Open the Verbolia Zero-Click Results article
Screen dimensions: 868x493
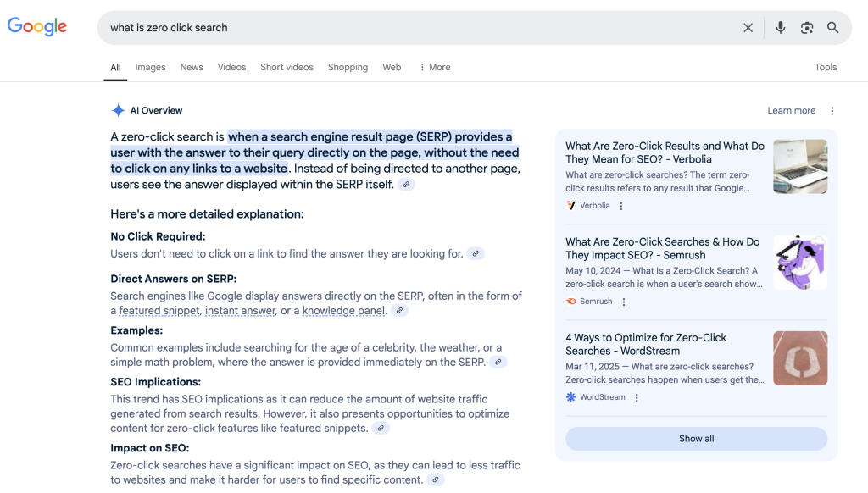coord(665,152)
